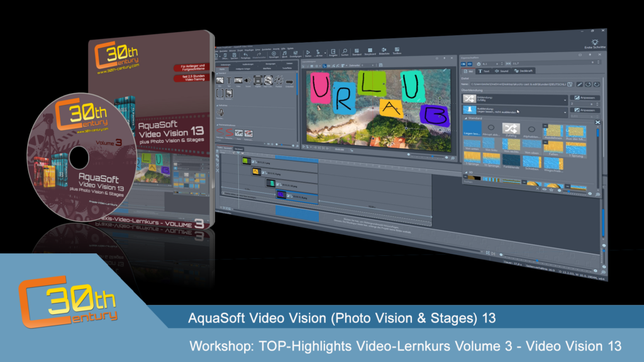Select the Untertitel object in Toolbox
The image size is (644, 362).
coord(289,82)
